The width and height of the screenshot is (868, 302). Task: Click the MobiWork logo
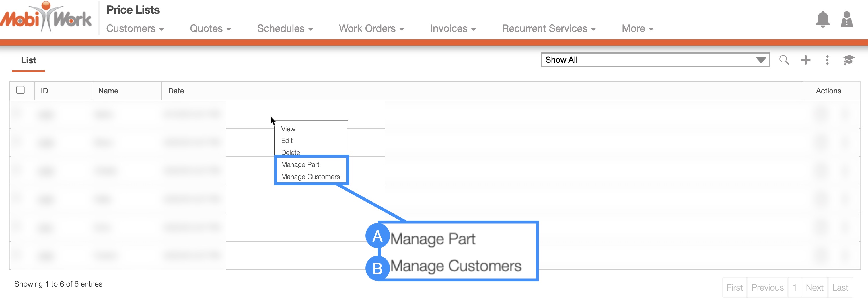[46, 17]
